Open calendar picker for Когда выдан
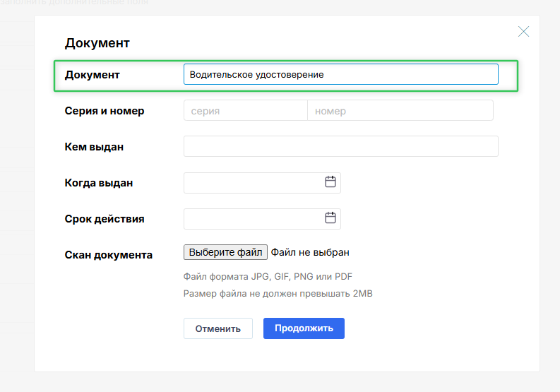This screenshot has height=392, width=560. (330, 182)
